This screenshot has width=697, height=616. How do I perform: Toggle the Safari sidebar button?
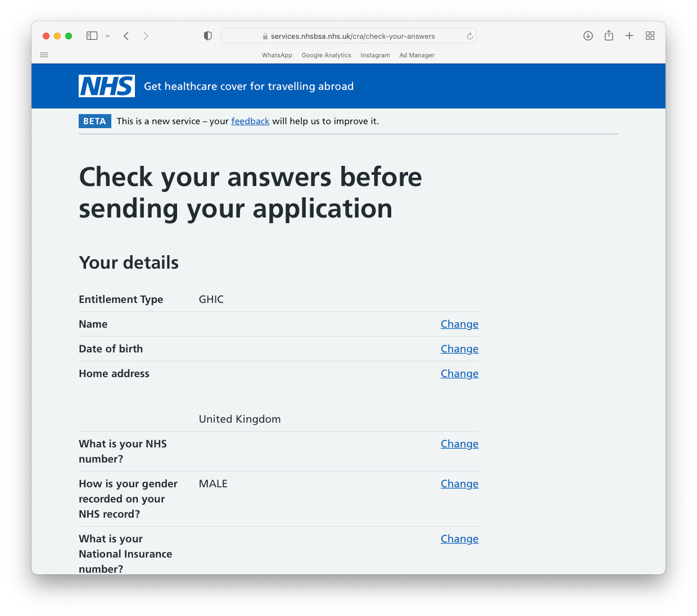(x=92, y=36)
